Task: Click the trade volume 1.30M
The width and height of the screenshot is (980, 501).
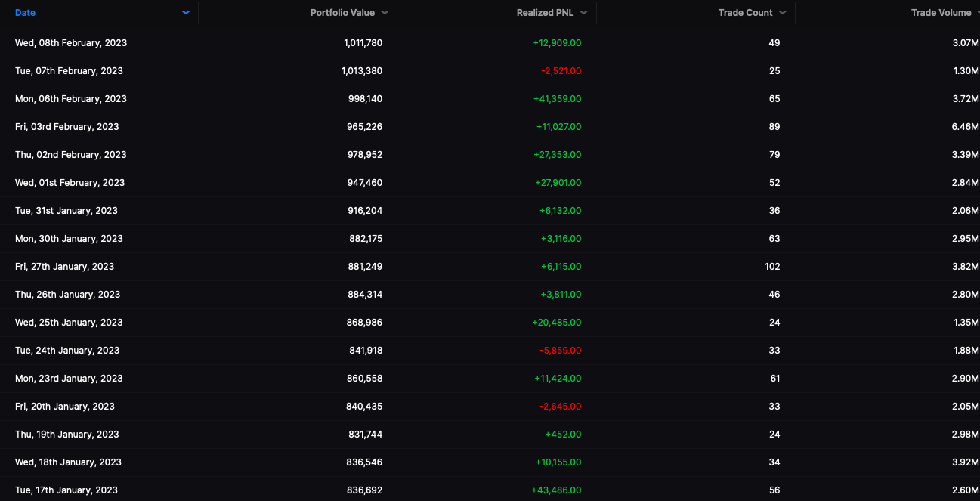Action: coord(966,71)
